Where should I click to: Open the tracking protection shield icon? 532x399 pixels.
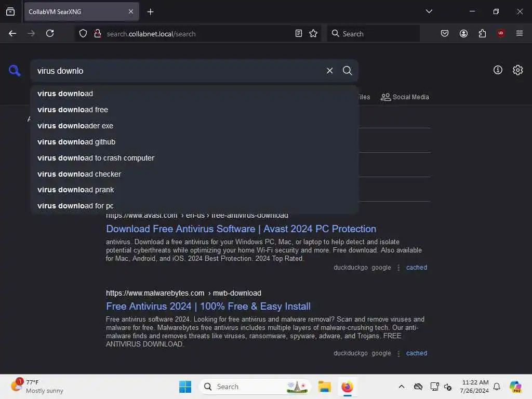point(83,33)
